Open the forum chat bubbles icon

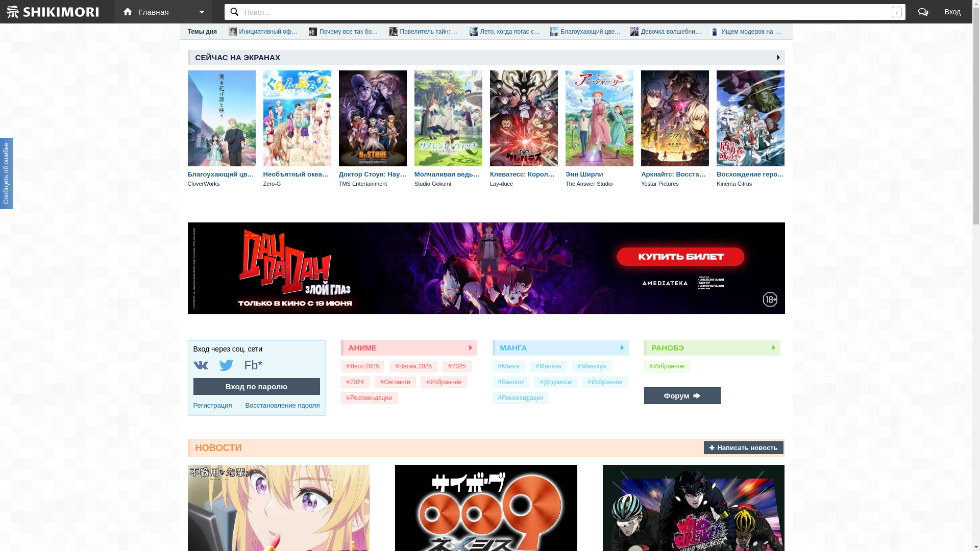pos(923,12)
